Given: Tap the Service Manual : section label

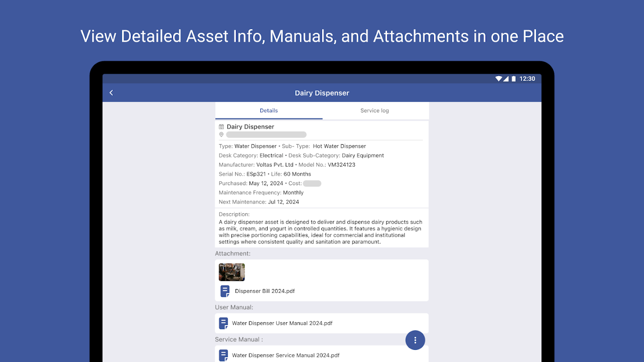Looking at the screenshot, I should tap(239, 339).
